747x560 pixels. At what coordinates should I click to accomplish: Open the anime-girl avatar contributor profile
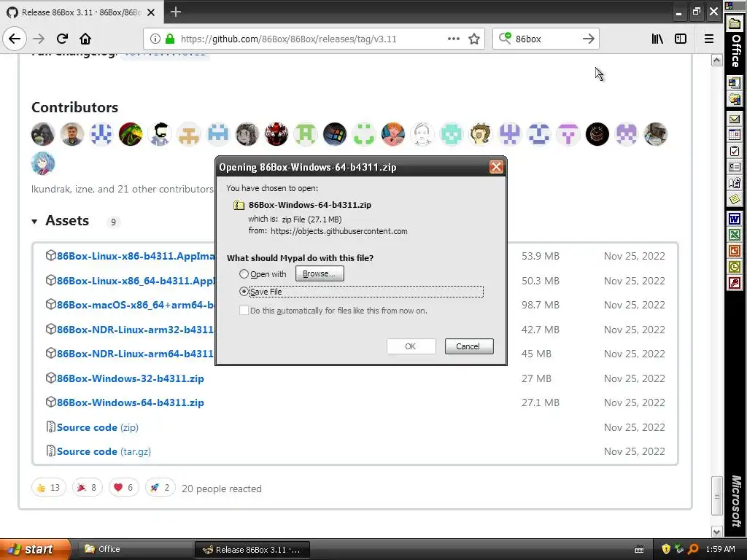tap(43, 163)
